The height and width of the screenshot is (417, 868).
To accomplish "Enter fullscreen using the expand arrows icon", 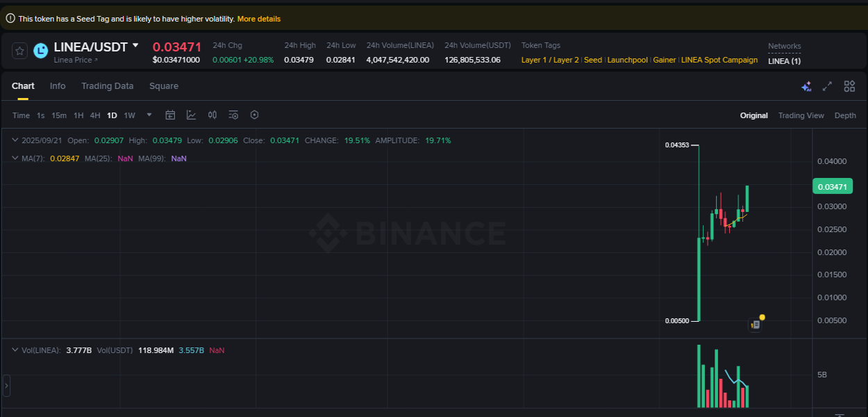I will [x=826, y=86].
